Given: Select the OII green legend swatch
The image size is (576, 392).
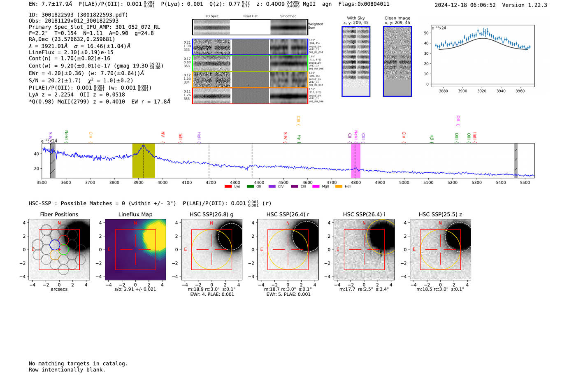Looking at the screenshot, I should 250,187.
